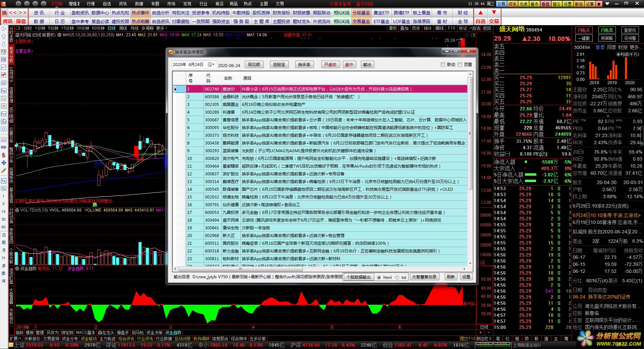Enable the 顶置 checkbox in dialog
The height and width of the screenshot is (349, 644).
tap(460, 65)
